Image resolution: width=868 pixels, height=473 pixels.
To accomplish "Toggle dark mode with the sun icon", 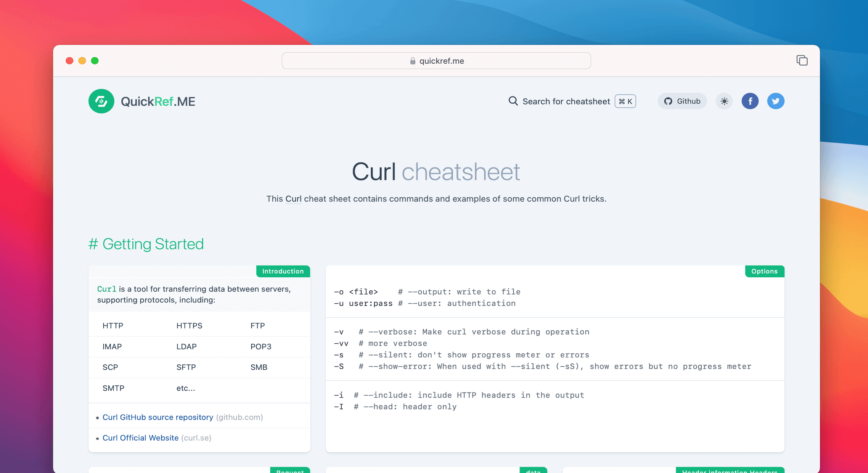I will coord(724,101).
